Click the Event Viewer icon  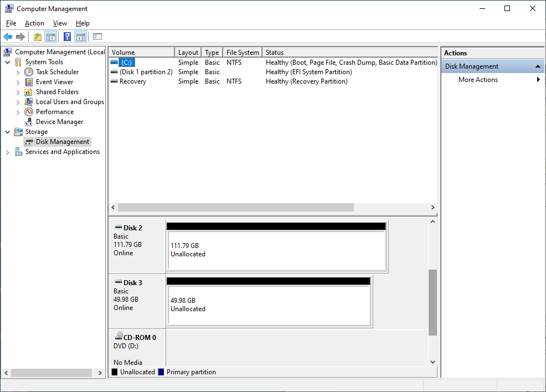click(x=29, y=82)
